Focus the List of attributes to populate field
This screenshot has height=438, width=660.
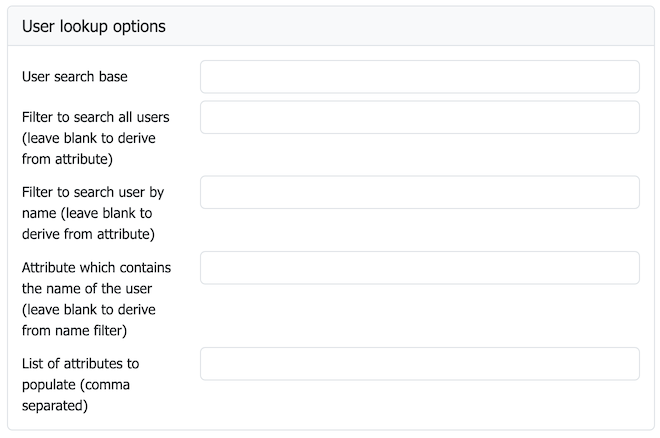coord(420,364)
